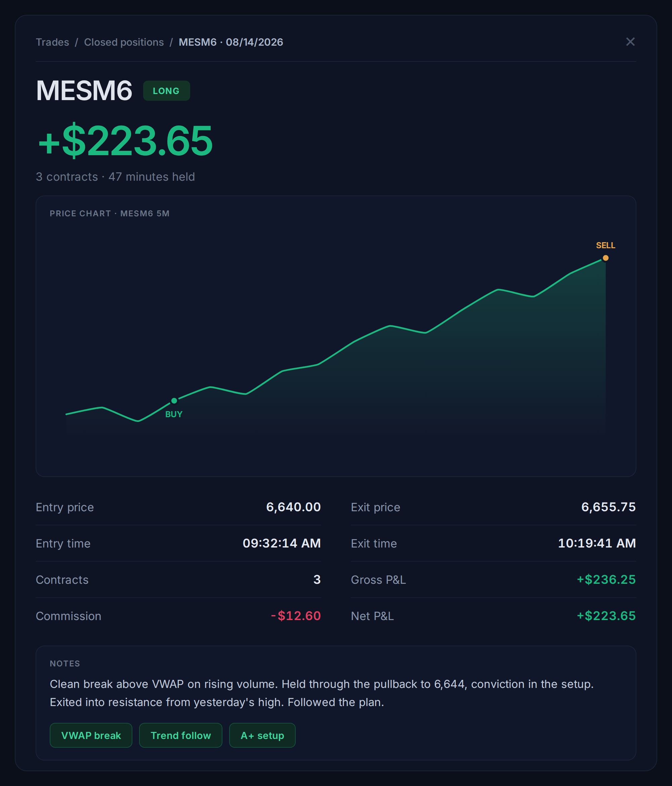
Task: Click the LONG position badge
Action: point(166,91)
